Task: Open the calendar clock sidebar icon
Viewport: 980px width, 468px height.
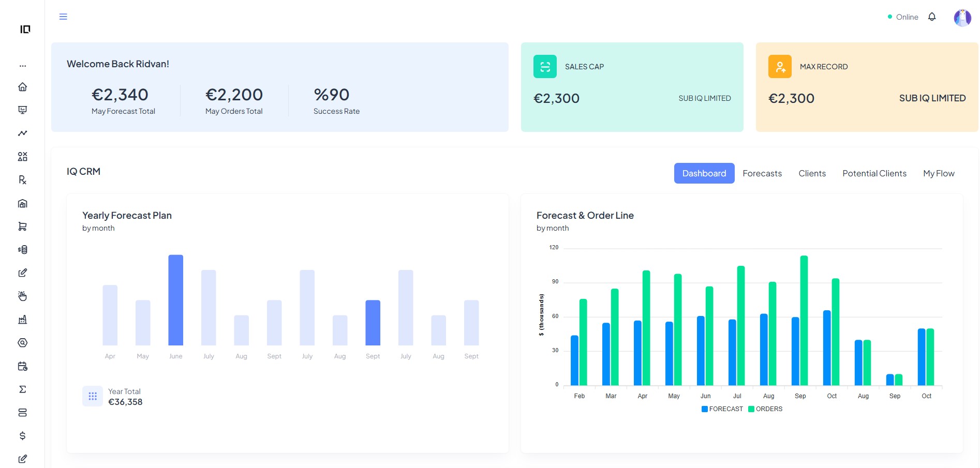Action: click(x=22, y=366)
